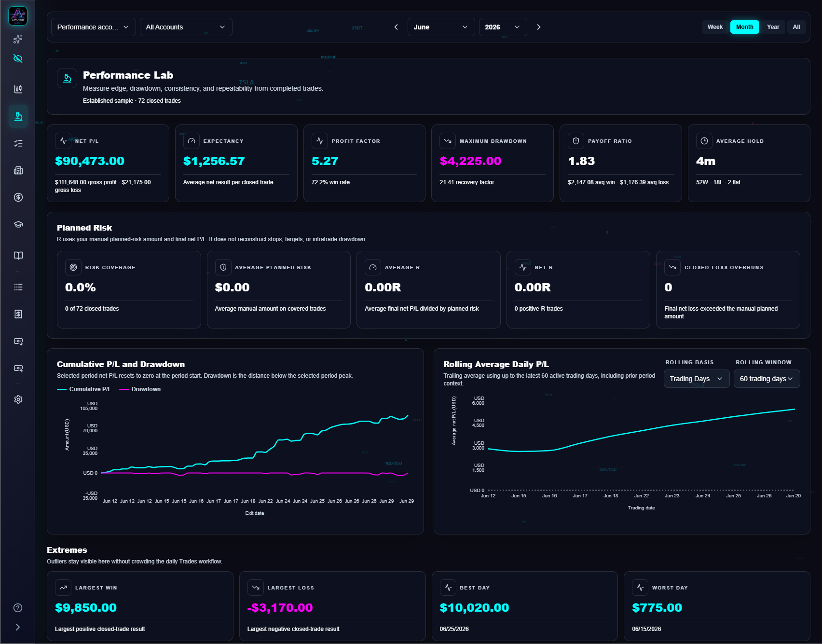Click the downtrend icon on Largest Loss card

click(256, 588)
